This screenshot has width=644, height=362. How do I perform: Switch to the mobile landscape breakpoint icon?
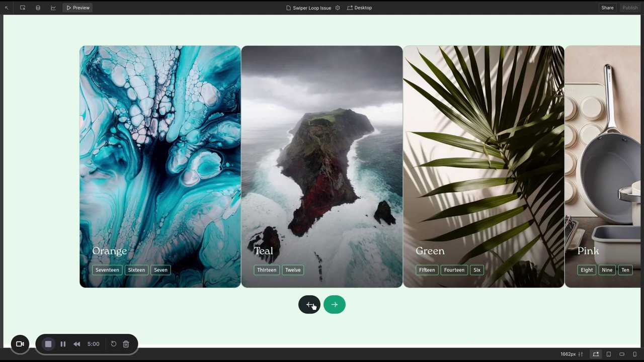(622, 354)
